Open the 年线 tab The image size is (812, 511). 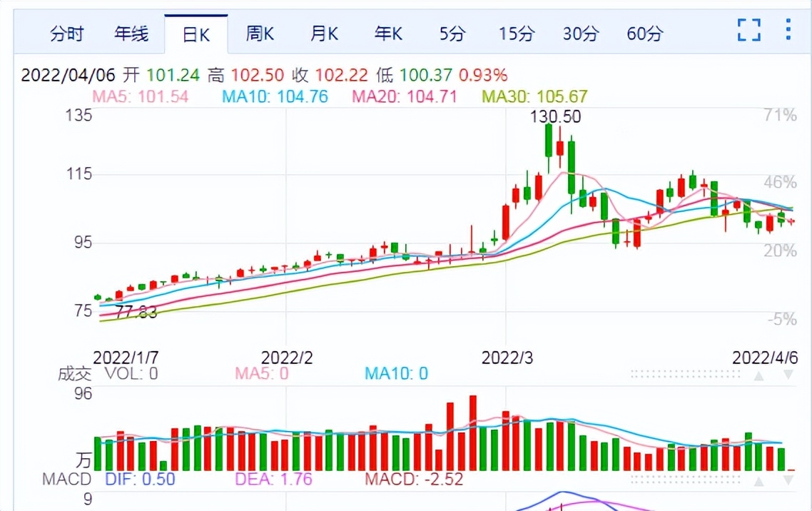click(x=131, y=34)
